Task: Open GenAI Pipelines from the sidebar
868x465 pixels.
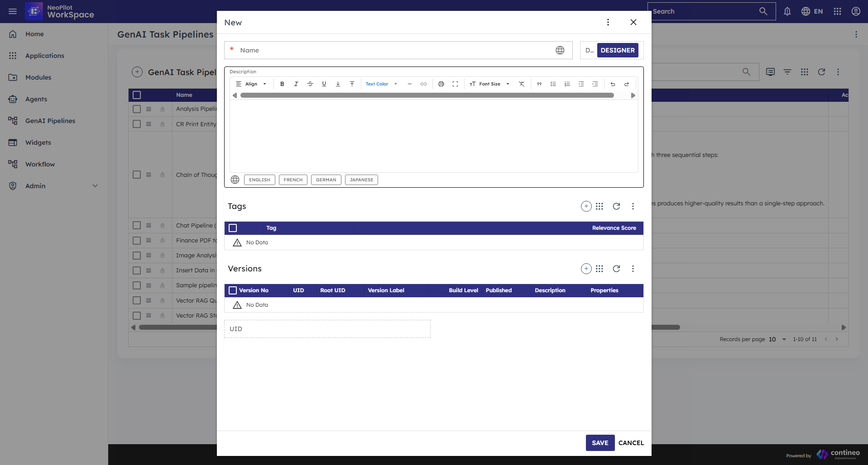Action: (x=50, y=121)
